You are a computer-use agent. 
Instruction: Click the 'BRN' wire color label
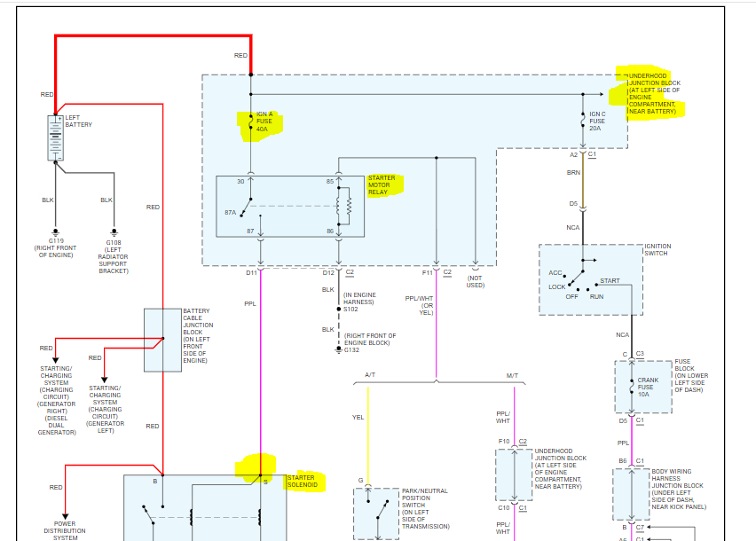tap(573, 172)
